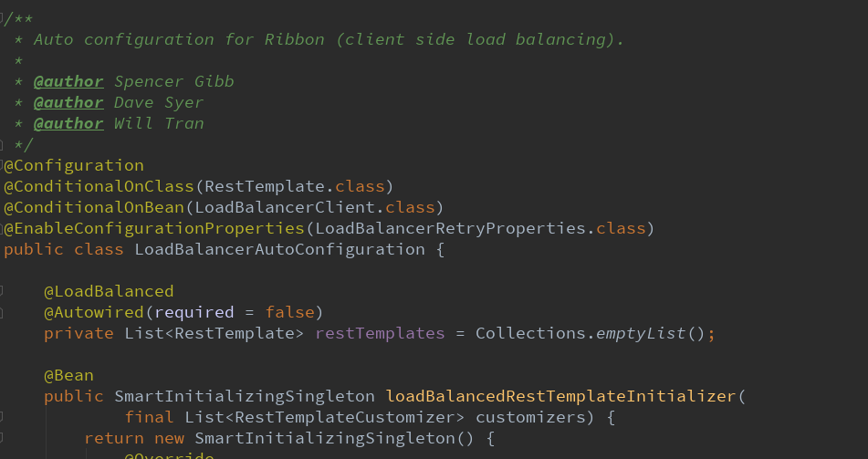The height and width of the screenshot is (459, 868).
Task: Click the @author tag before Will Tran
Action: pyautogui.click(x=68, y=123)
